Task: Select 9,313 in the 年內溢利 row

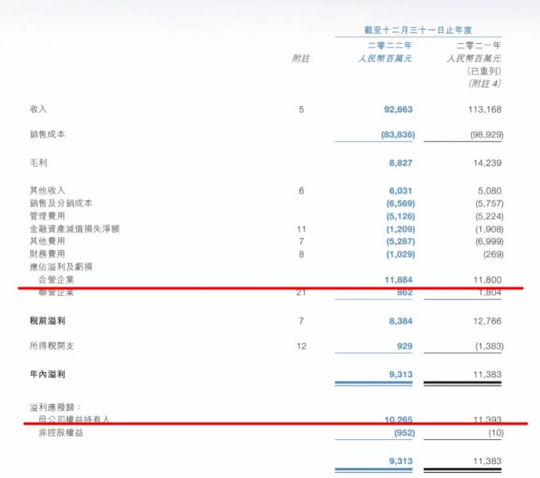Action: 401,374
